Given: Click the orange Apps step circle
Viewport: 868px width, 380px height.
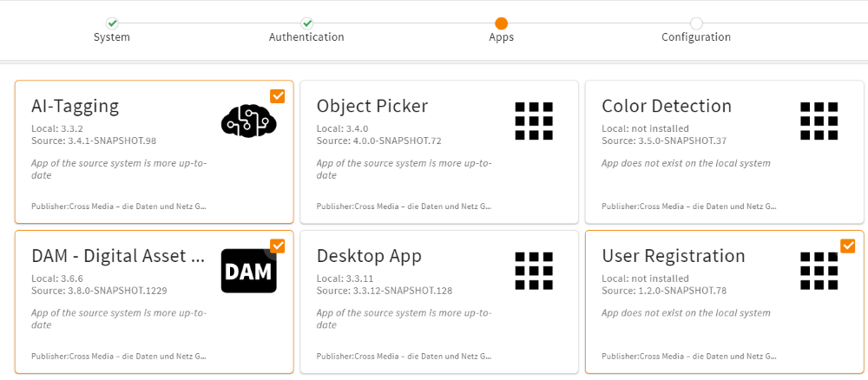Looking at the screenshot, I should pyautogui.click(x=501, y=23).
